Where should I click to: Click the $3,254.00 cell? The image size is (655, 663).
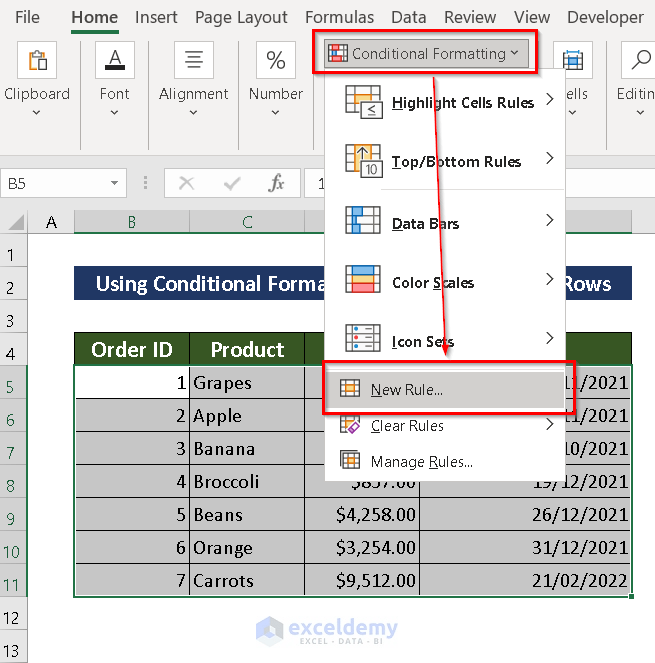tap(362, 548)
